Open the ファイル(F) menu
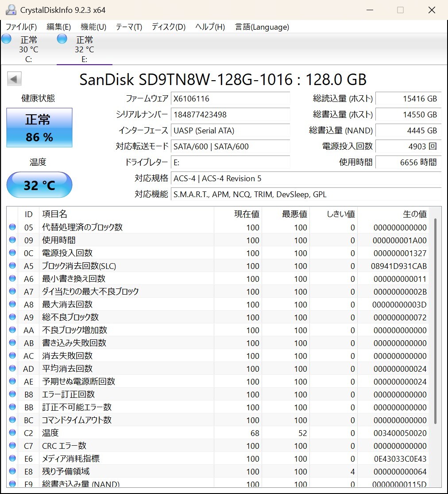 [21, 27]
